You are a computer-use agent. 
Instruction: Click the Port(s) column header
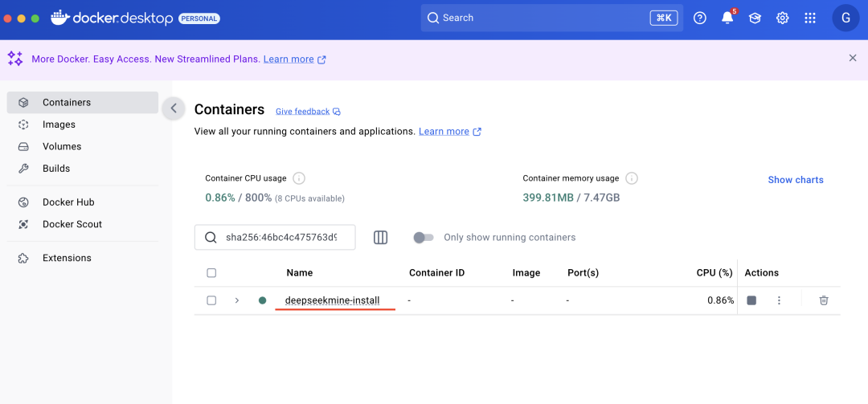pos(583,273)
